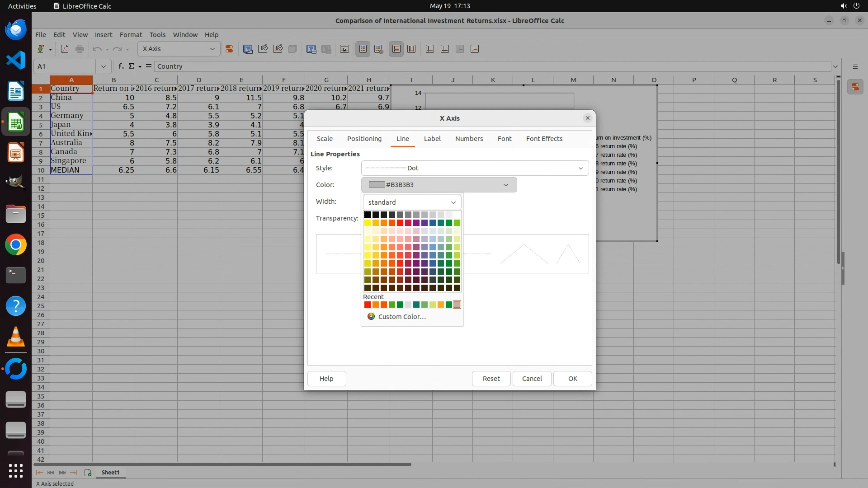Open the standard palette dropdown
The width and height of the screenshot is (868, 488).
coord(411,202)
